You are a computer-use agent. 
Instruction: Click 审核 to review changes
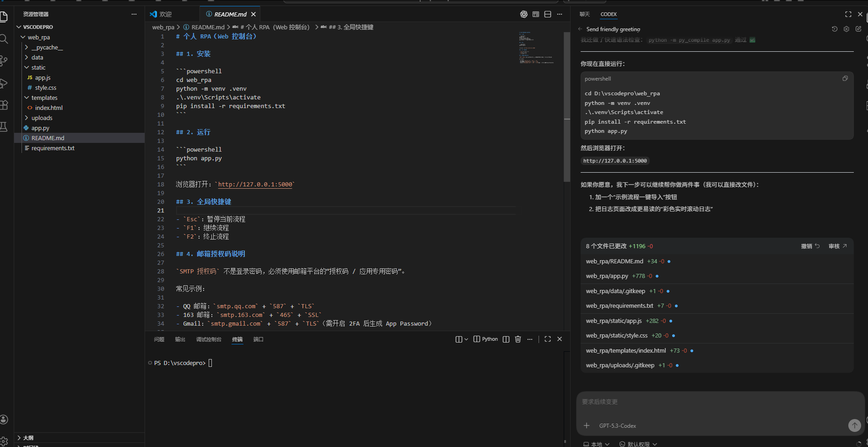click(x=838, y=246)
